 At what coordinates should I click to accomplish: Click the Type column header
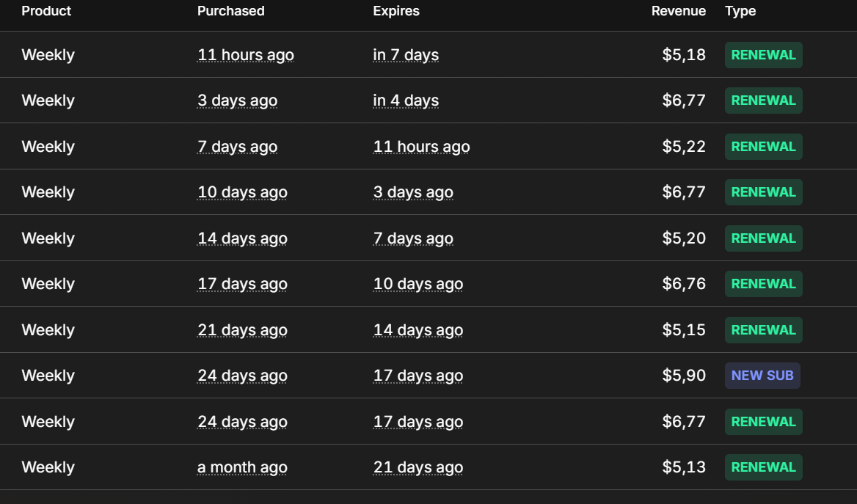pyautogui.click(x=740, y=11)
